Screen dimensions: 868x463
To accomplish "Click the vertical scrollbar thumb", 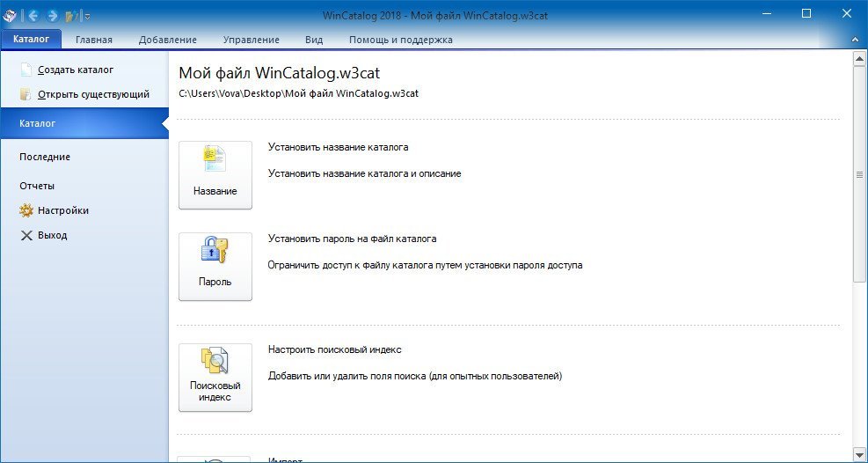I will tap(860, 175).
